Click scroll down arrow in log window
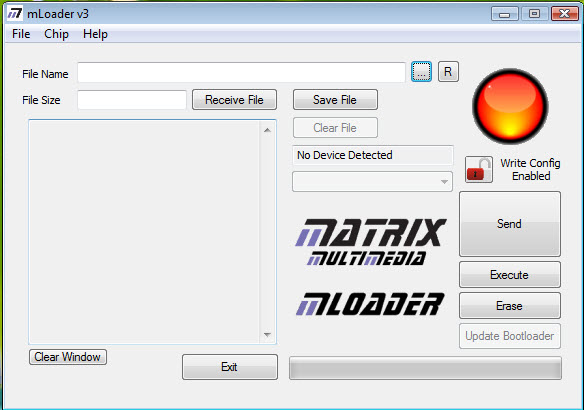The height and width of the screenshot is (410, 584). coord(267,335)
